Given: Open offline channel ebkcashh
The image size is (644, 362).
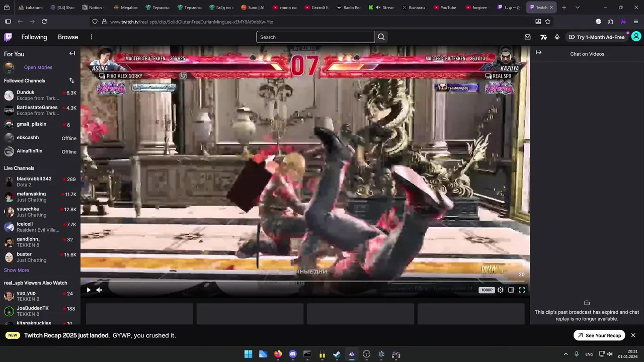Looking at the screenshot, I should click(x=40, y=138).
